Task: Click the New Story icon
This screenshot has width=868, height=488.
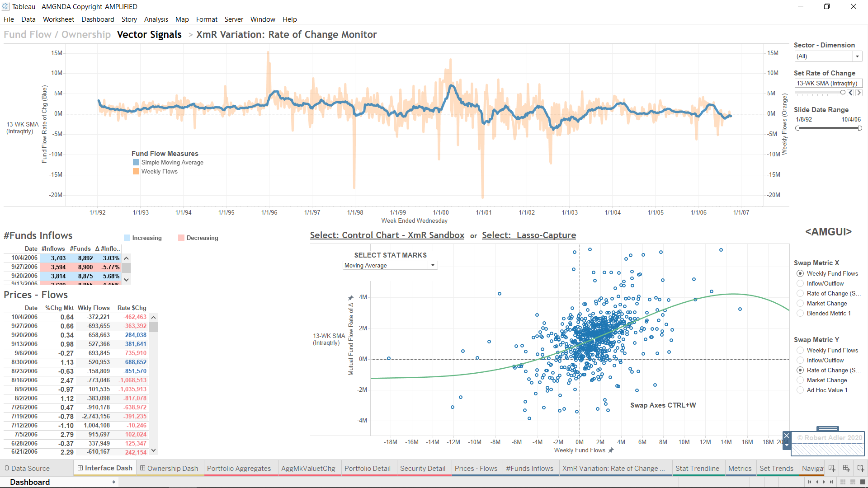Action: click(860, 469)
